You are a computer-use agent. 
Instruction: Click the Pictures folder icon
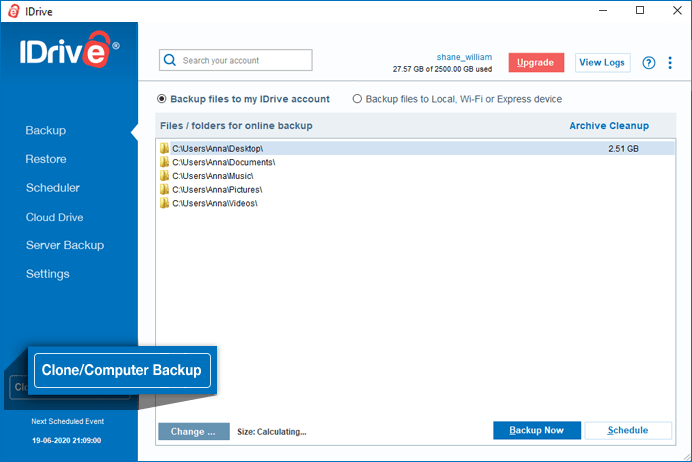[164, 189]
